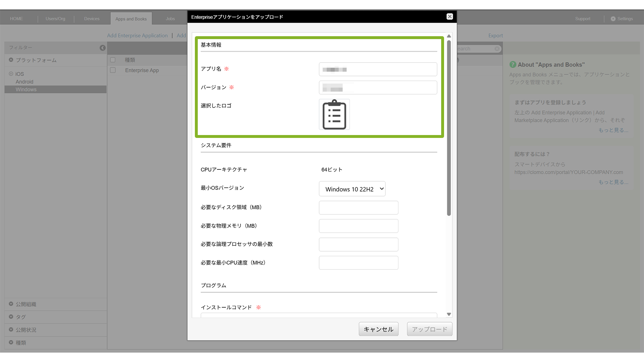Close the Enterprise upload dialog
Viewport: 644px width, 362px height.
[x=449, y=17]
